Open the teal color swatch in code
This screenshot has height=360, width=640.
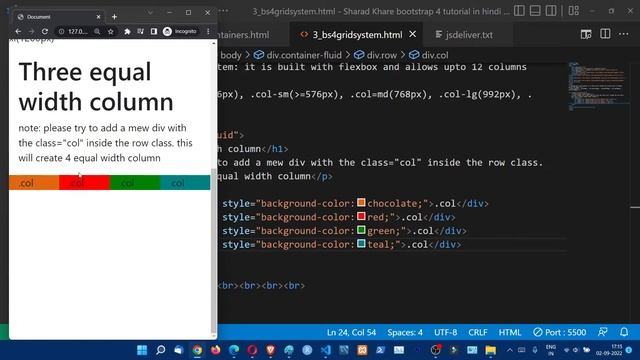click(x=361, y=244)
